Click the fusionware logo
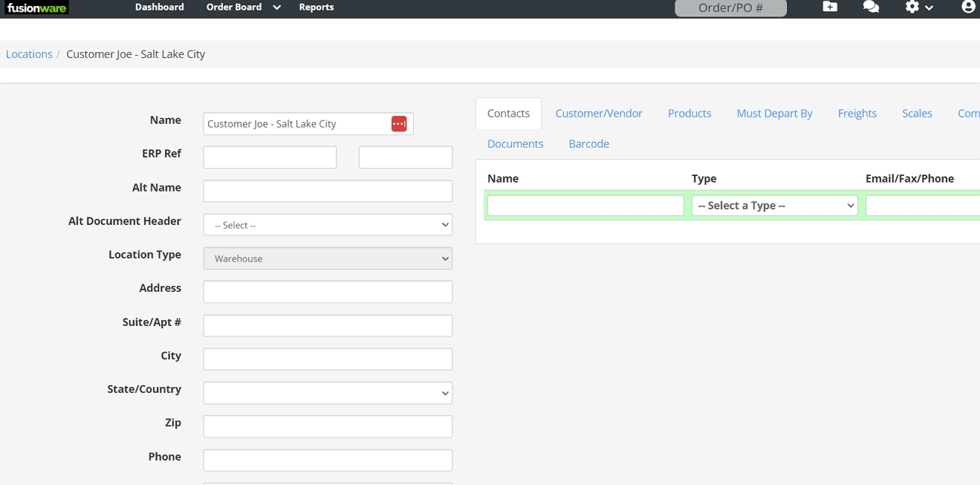 [35, 8]
